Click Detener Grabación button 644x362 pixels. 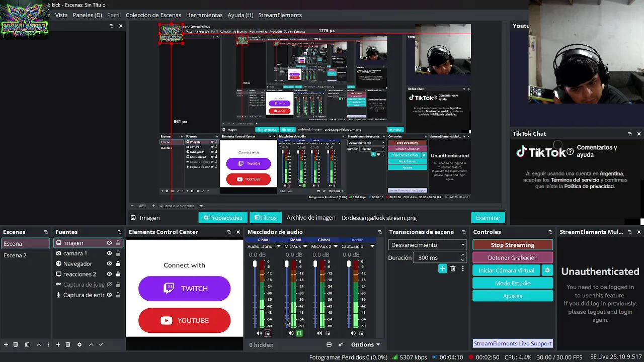(513, 257)
